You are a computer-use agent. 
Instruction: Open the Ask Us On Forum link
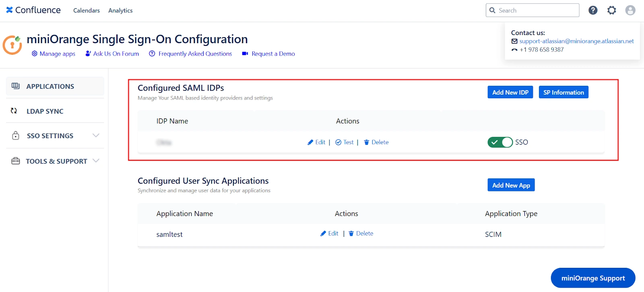click(116, 54)
